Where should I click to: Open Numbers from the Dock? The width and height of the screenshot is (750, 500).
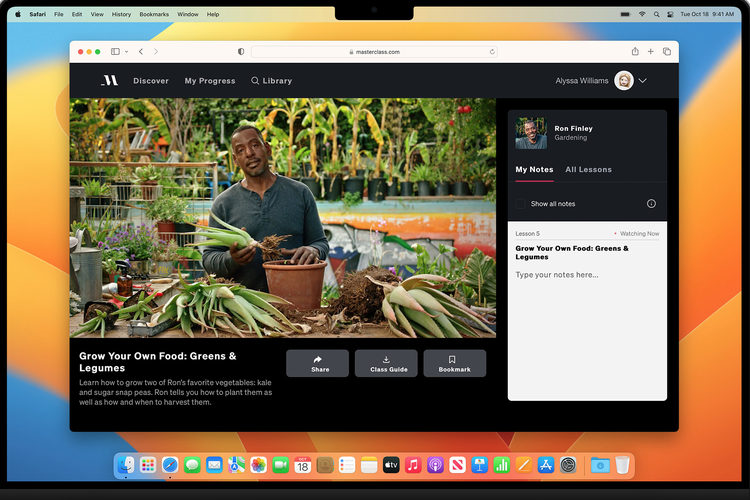(501, 465)
